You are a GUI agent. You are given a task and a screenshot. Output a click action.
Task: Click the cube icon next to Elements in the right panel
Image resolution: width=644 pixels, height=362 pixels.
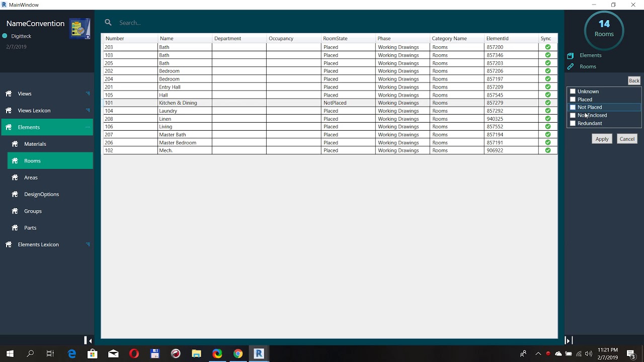(571, 55)
